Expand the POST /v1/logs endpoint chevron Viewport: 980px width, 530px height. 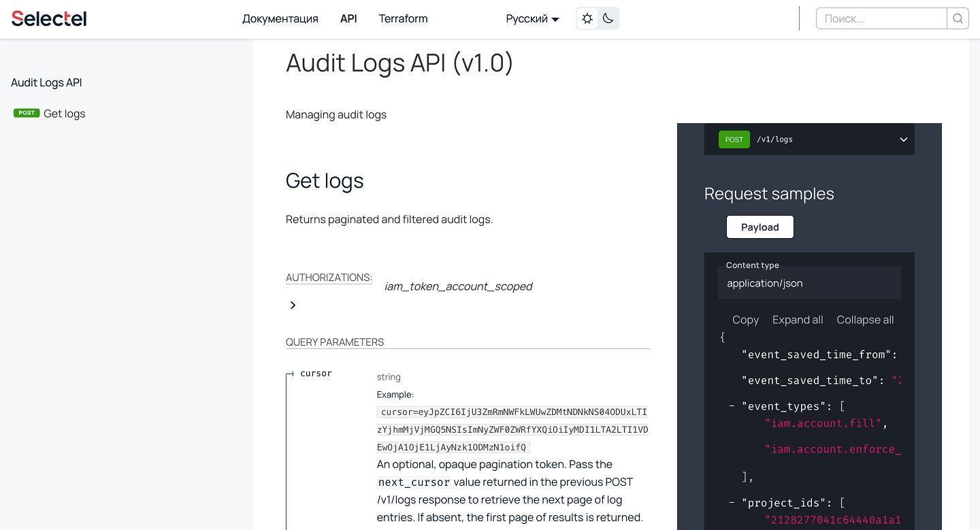(x=903, y=139)
